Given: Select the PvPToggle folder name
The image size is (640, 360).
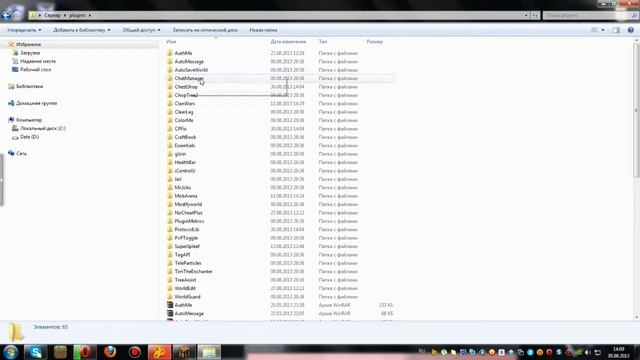Looking at the screenshot, I should click(186, 238).
